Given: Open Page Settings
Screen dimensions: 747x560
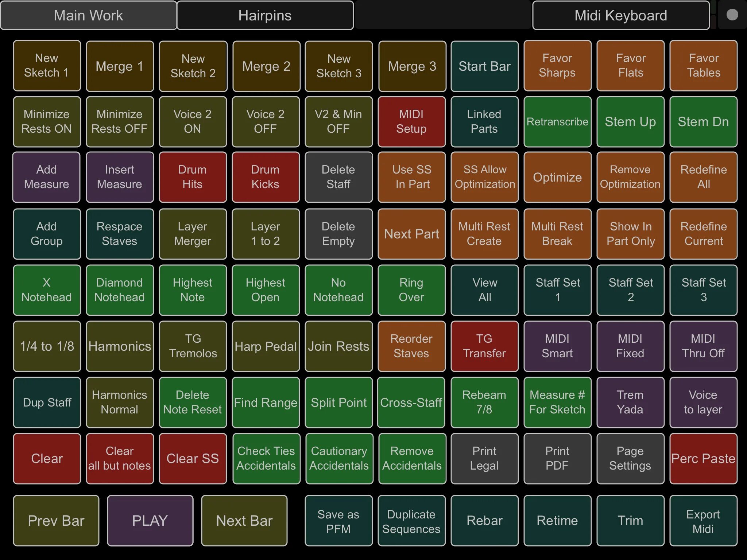Looking at the screenshot, I should pyautogui.click(x=630, y=458).
